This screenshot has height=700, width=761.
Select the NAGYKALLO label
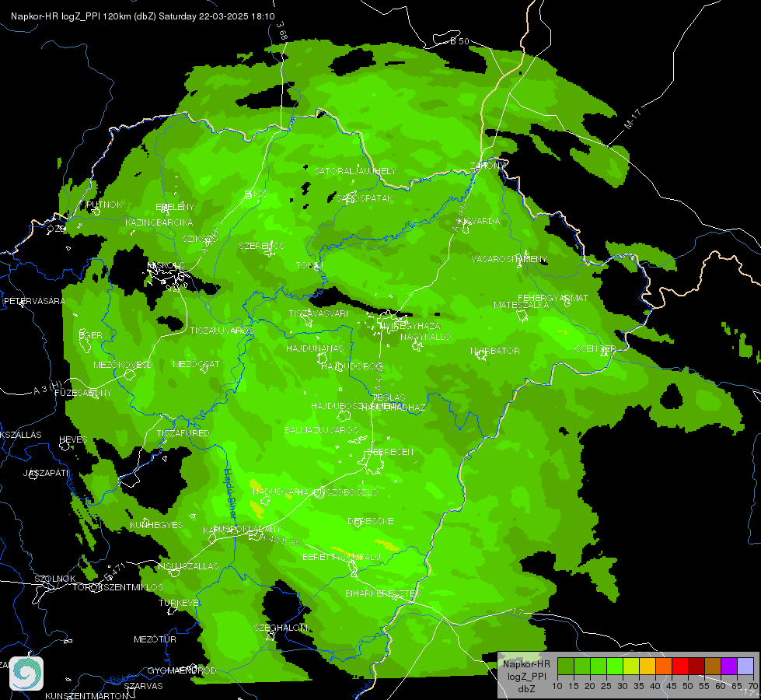tap(426, 337)
